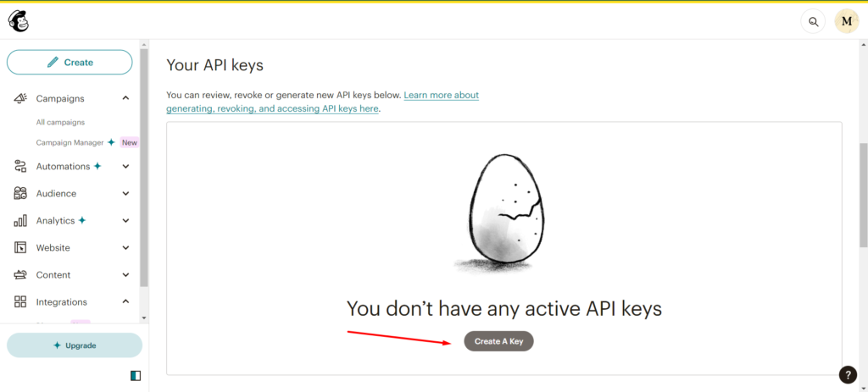Collapse the Campaigns section chevron
The height and width of the screenshot is (392, 868).
click(x=125, y=98)
